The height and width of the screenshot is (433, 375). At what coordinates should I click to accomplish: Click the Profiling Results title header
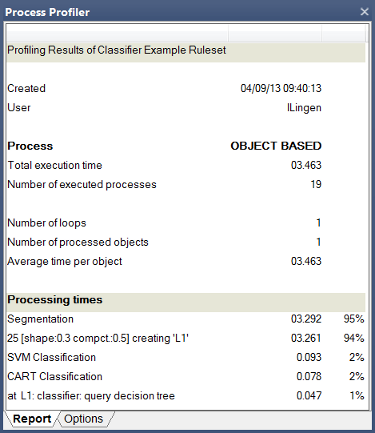(x=186, y=50)
